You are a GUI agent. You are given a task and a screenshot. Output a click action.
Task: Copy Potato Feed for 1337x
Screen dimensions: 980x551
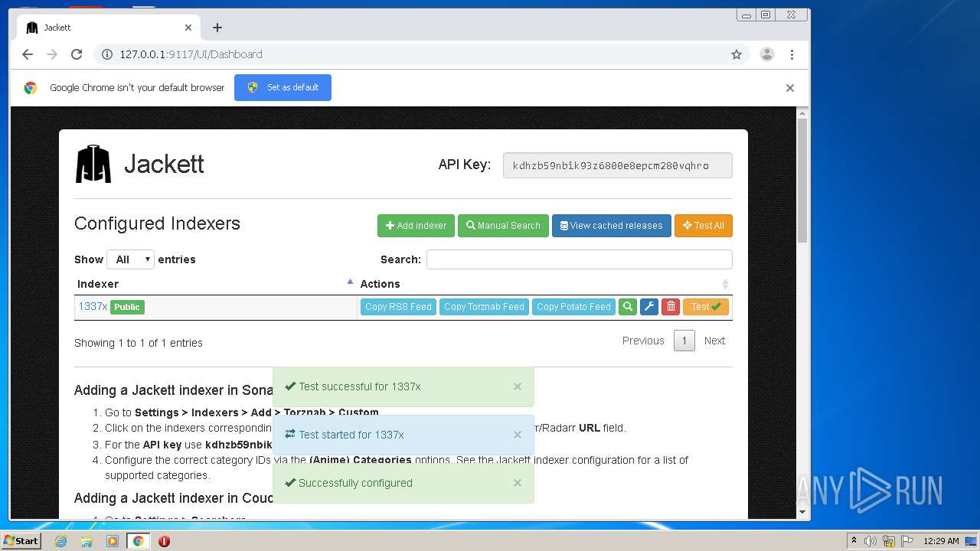coord(573,307)
